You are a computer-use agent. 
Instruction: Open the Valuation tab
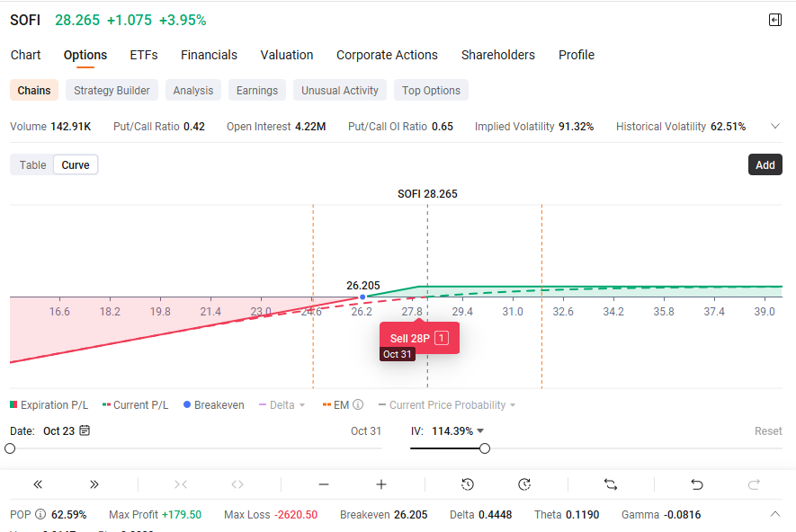287,55
